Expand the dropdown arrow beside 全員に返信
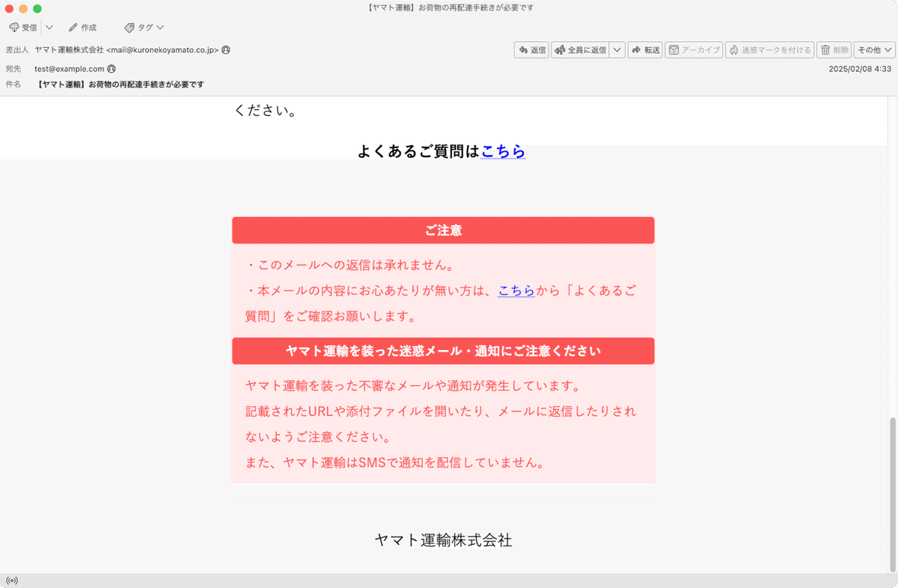898x588 pixels. pos(617,50)
